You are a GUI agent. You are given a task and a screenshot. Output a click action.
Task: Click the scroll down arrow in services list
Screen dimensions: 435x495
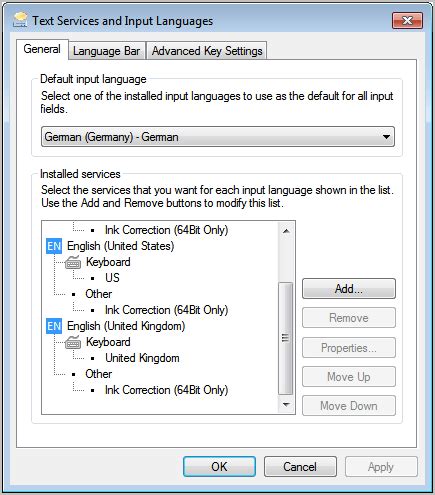tap(286, 405)
